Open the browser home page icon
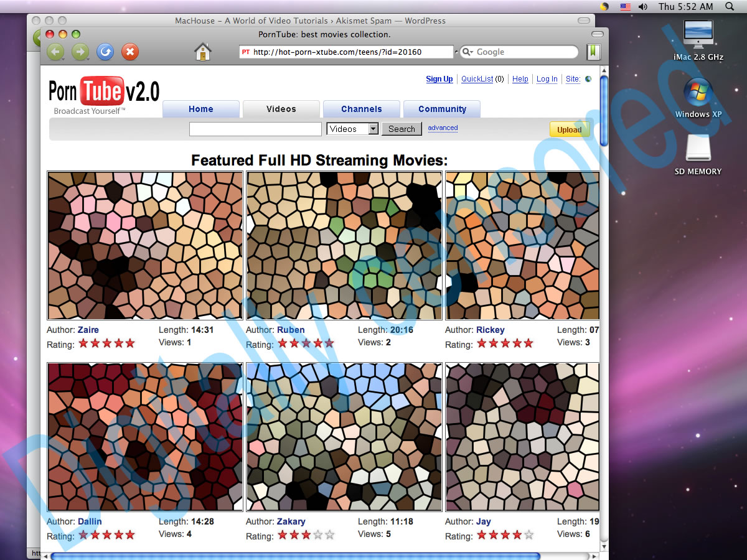Viewport: 747px width, 560px height. tap(203, 52)
